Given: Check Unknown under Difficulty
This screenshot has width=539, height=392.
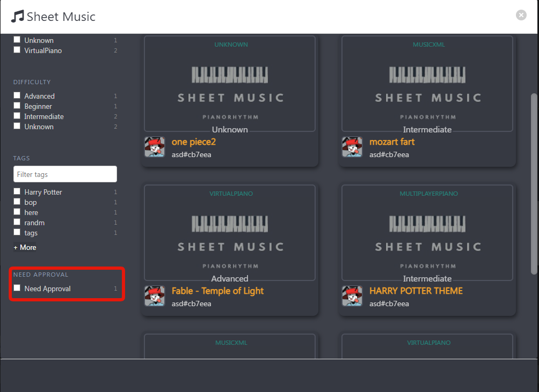Looking at the screenshot, I should 17,126.
